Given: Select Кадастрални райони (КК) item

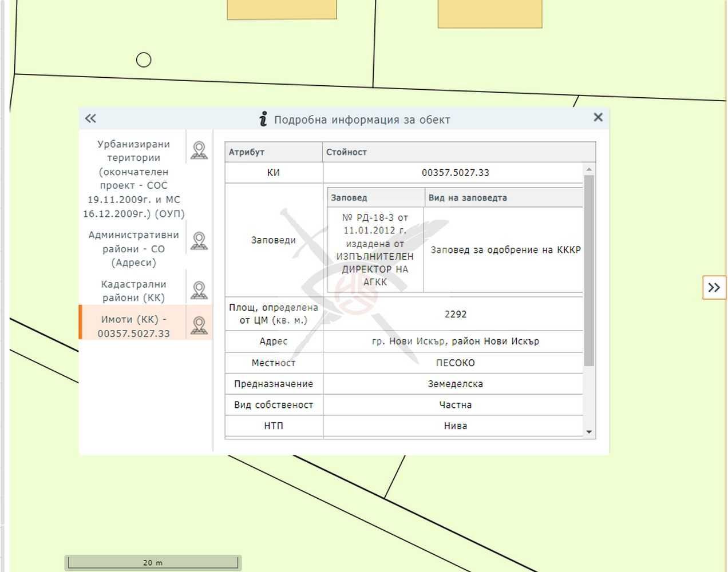Looking at the screenshot, I should (133, 291).
